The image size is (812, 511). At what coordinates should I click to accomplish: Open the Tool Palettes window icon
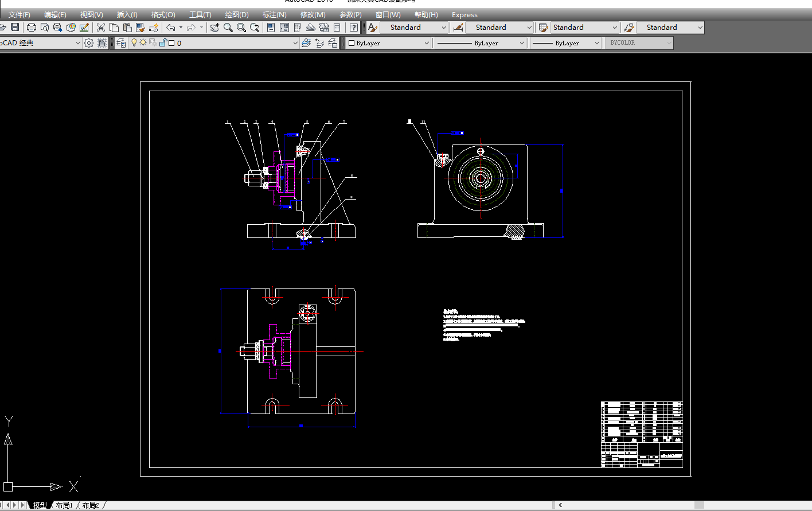pyautogui.click(x=298, y=27)
